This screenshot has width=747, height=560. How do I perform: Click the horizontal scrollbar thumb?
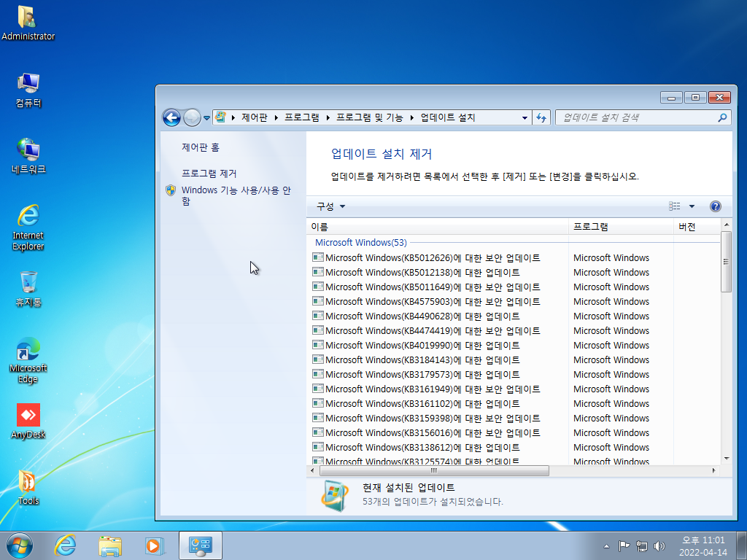(434, 470)
